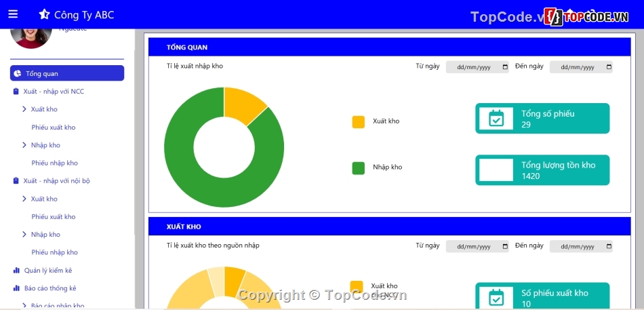
Task: Click the value 29 on the Tổng số phiếu card
Action: point(526,125)
